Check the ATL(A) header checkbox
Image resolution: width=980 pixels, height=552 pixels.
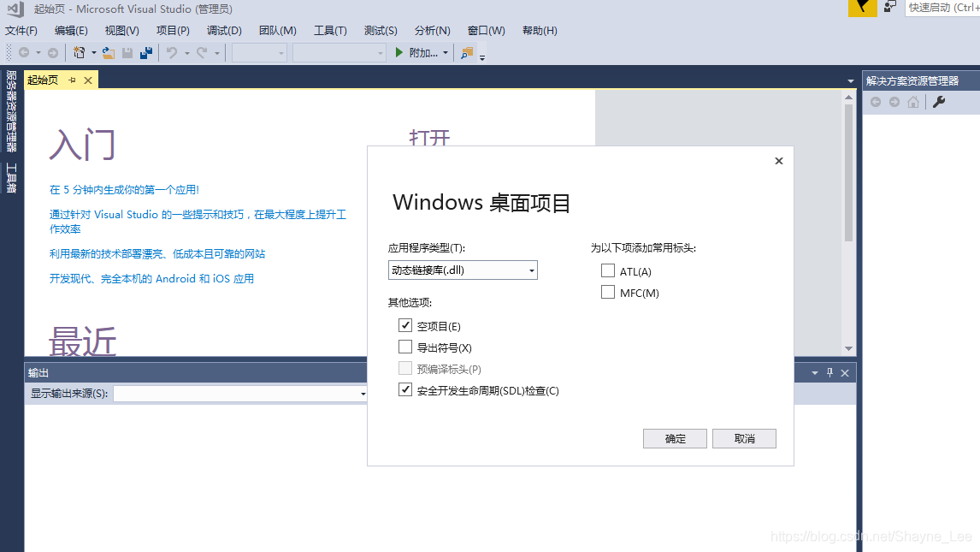[x=607, y=270]
